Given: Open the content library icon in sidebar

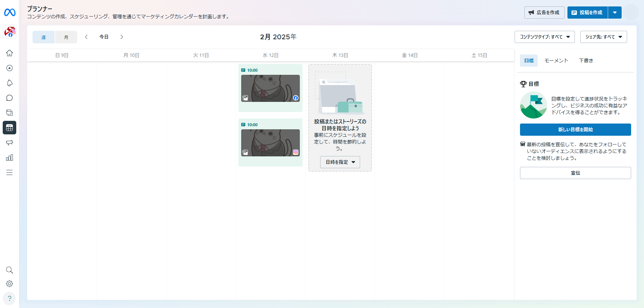Looking at the screenshot, I should [9, 113].
